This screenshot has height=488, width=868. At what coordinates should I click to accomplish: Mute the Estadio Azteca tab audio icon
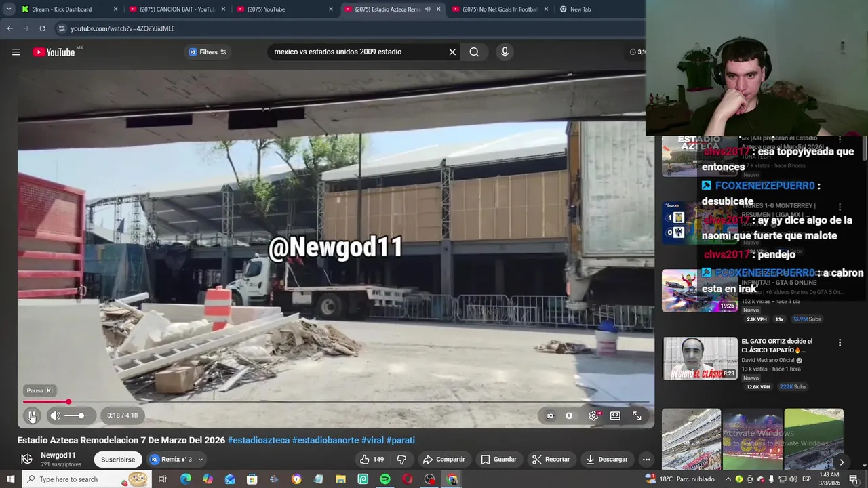(x=427, y=9)
